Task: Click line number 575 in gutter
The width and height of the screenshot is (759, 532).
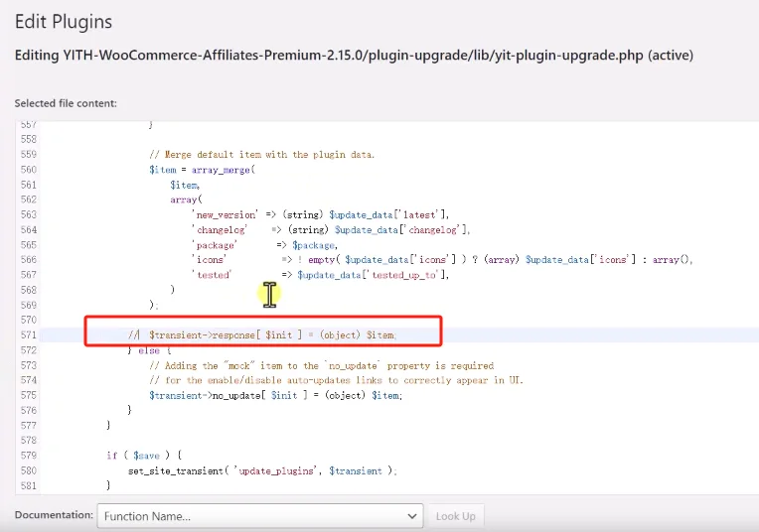Action: point(29,396)
